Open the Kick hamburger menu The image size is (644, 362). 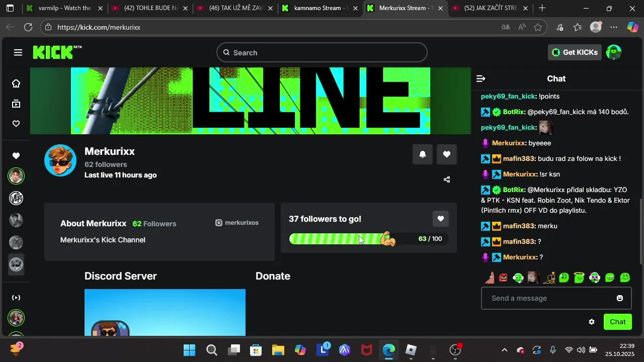(18, 52)
